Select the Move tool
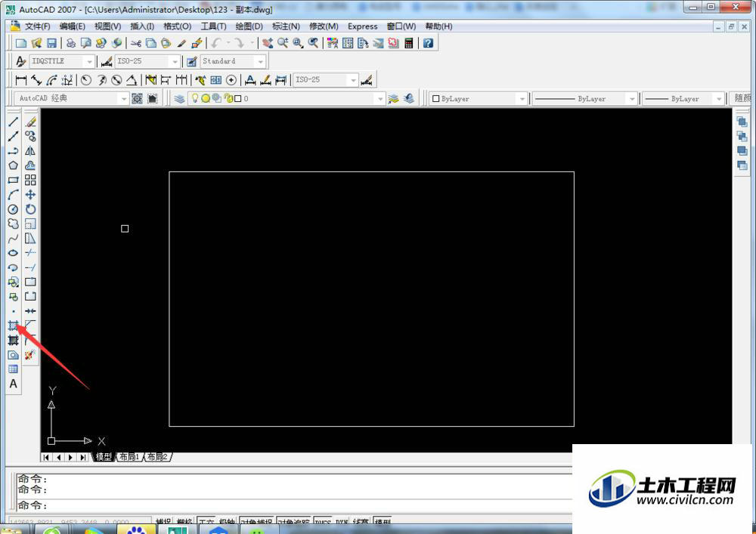 (x=30, y=195)
